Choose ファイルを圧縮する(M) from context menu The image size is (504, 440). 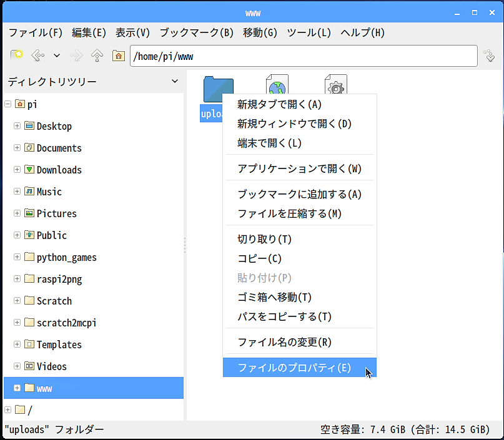click(x=300, y=213)
